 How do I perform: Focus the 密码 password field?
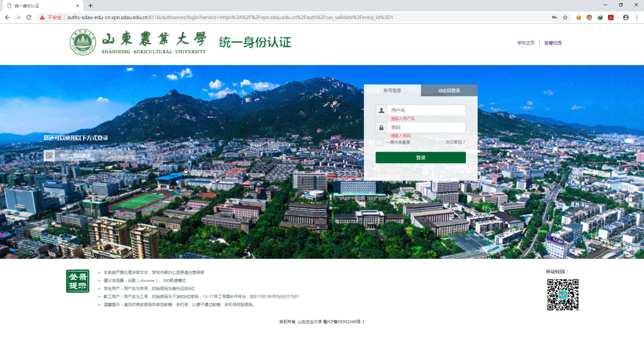[425, 127]
